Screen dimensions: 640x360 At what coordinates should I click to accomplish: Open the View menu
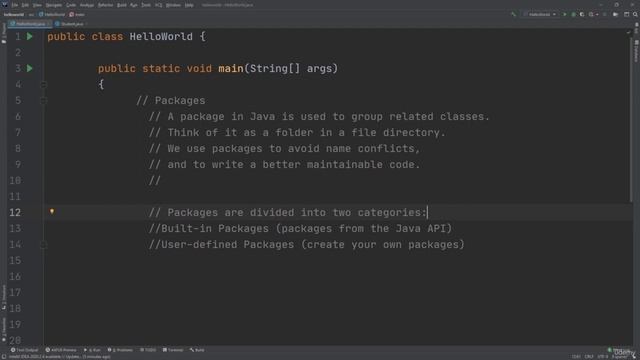tap(37, 5)
